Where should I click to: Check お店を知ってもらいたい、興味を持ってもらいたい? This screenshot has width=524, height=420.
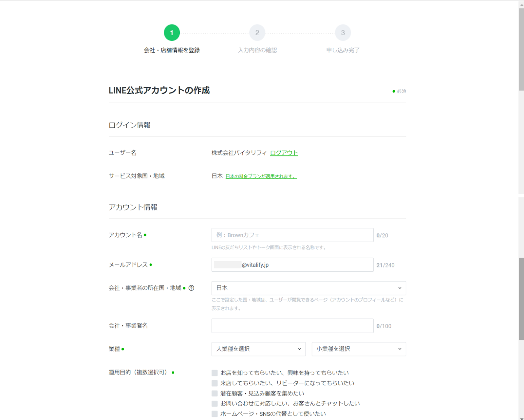point(215,373)
